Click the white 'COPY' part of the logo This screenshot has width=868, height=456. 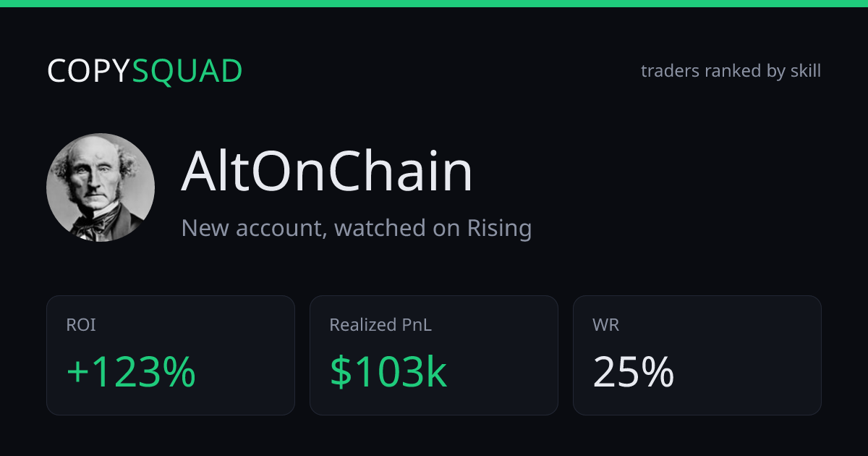tap(89, 71)
